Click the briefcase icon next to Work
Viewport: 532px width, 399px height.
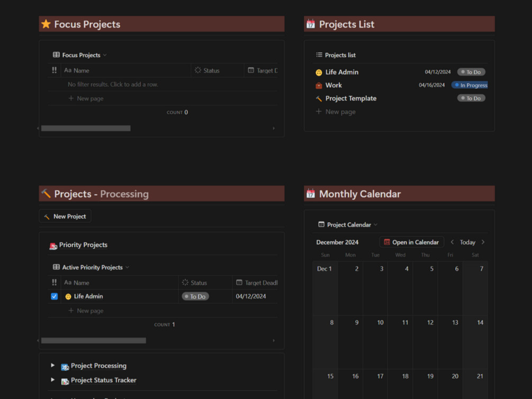point(319,85)
